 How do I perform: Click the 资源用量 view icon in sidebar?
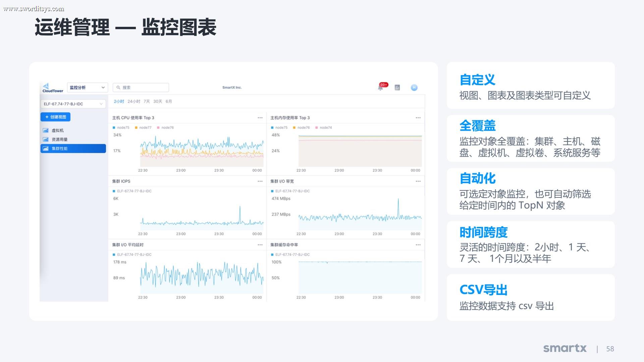coord(46,139)
